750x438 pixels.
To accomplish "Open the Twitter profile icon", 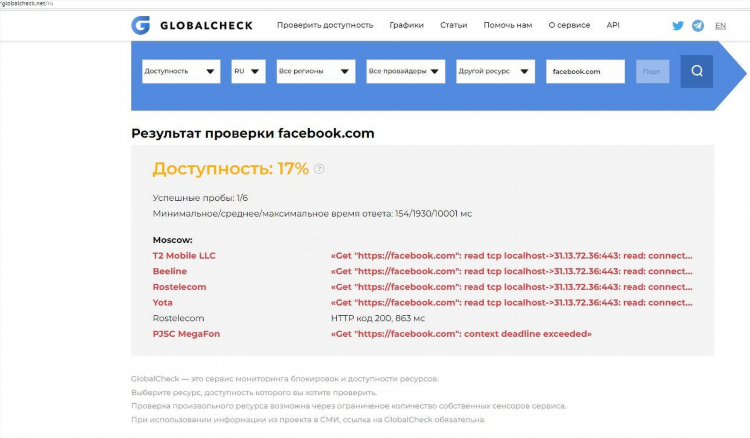I will (x=678, y=26).
